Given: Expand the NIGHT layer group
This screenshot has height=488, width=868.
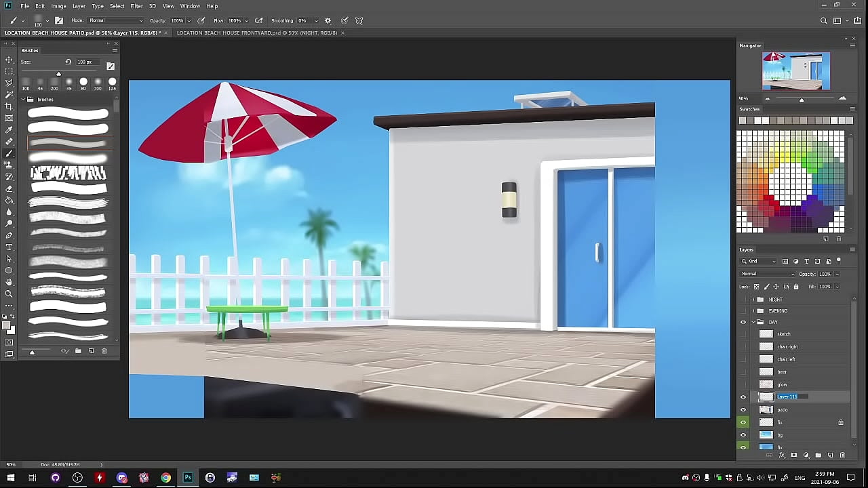Looking at the screenshot, I should coord(753,300).
